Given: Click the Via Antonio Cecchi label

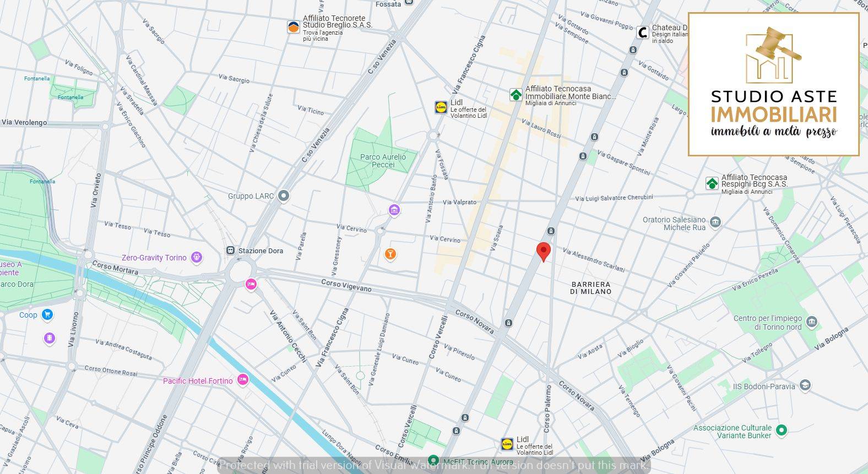Looking at the screenshot, I should (287, 336).
